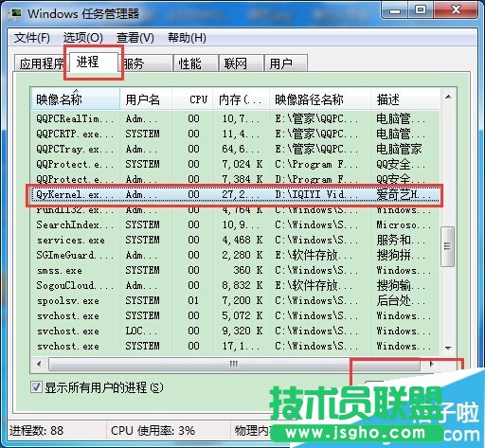485x448 pixels.
Task: Click the horizontal scrollbar left arrow
Action: coord(39,364)
